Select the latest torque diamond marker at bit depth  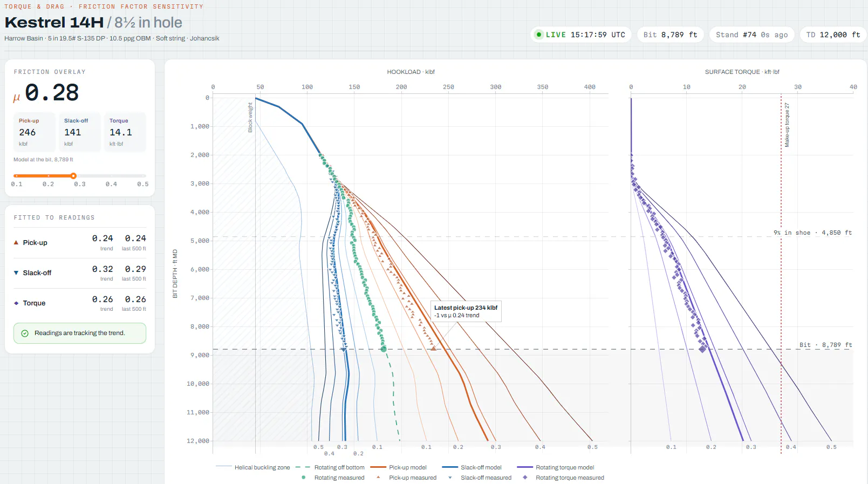pos(702,349)
